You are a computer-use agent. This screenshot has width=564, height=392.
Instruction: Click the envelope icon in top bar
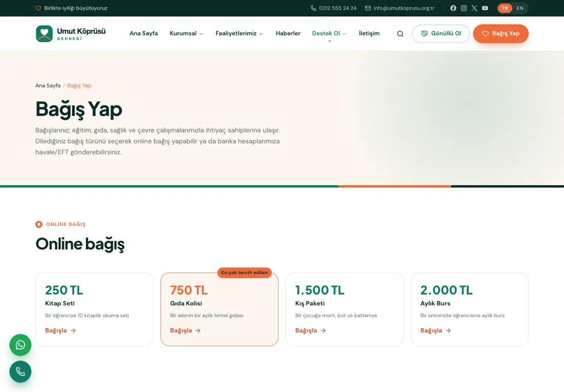click(368, 8)
